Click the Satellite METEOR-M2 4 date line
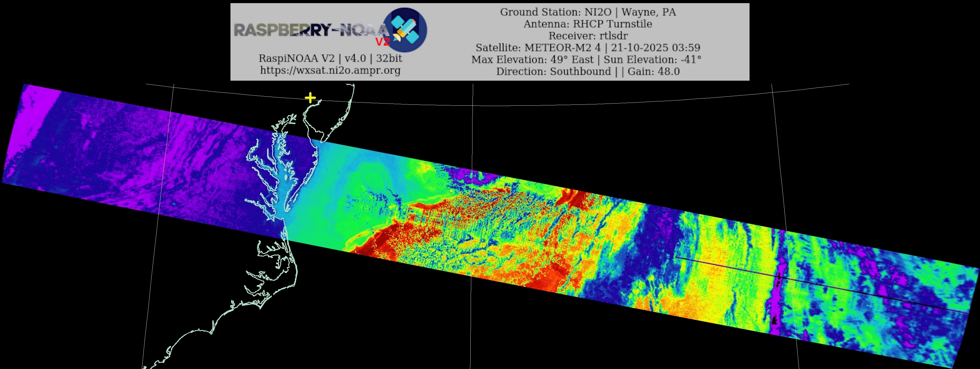 tap(588, 48)
